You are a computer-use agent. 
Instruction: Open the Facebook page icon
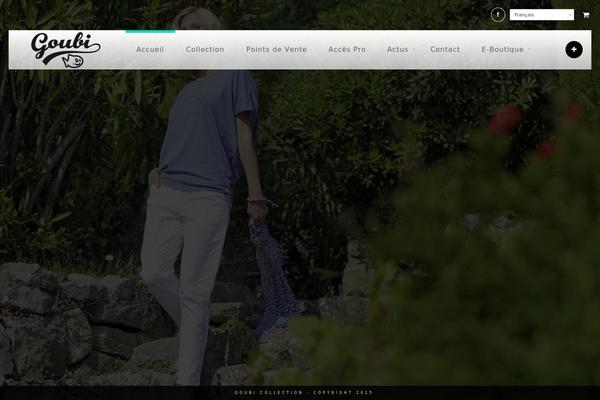[498, 15]
